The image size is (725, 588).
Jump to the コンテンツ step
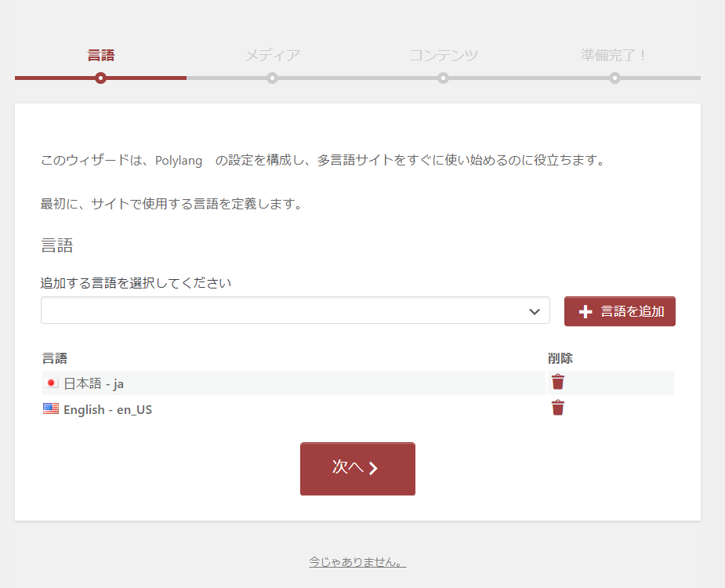click(x=443, y=55)
